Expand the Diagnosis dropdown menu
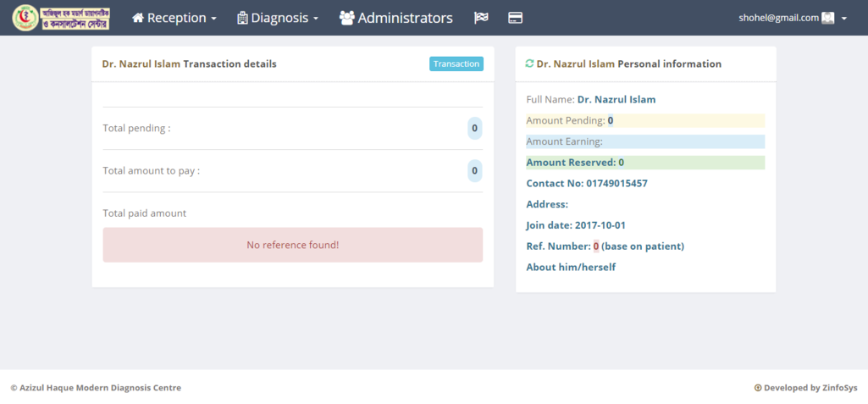 278,18
